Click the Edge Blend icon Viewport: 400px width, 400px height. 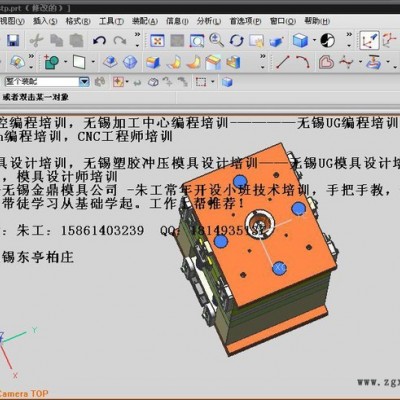tap(153, 62)
